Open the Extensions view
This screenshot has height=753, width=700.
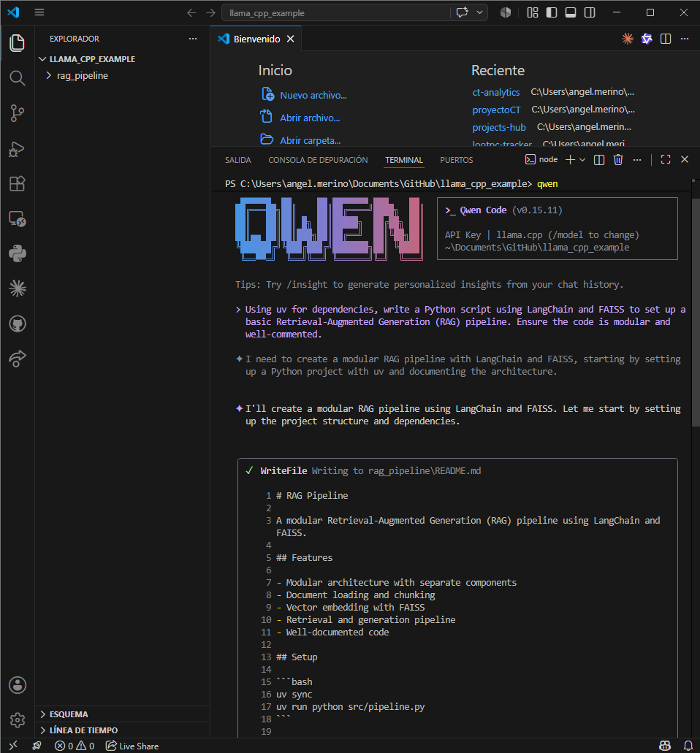(x=18, y=183)
